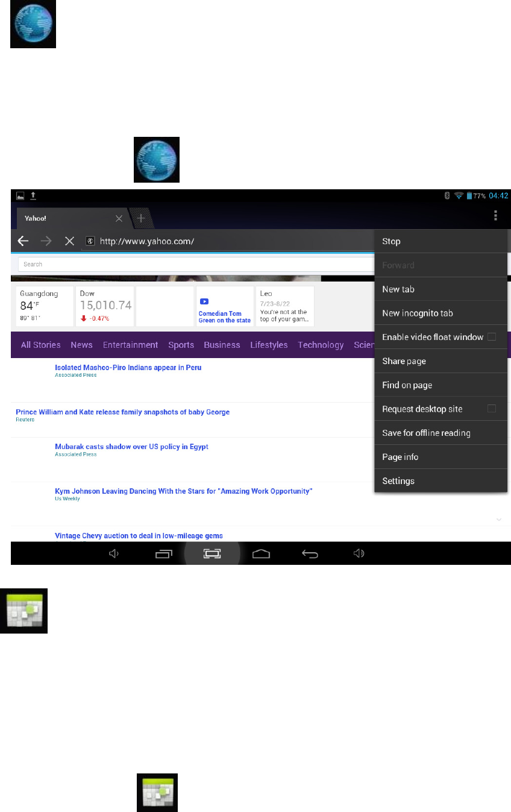This screenshot has height=812, width=511.
Task: Open All Stories category
Action: [41, 345]
